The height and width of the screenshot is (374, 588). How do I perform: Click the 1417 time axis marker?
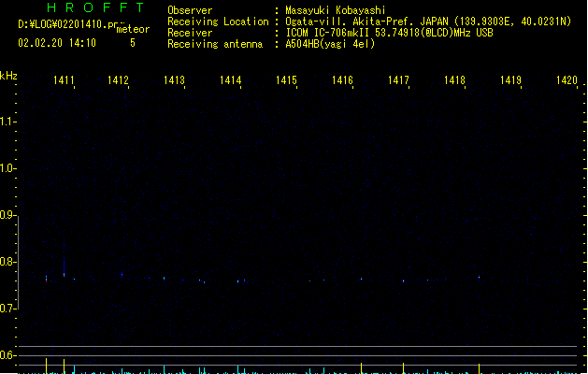click(x=398, y=80)
